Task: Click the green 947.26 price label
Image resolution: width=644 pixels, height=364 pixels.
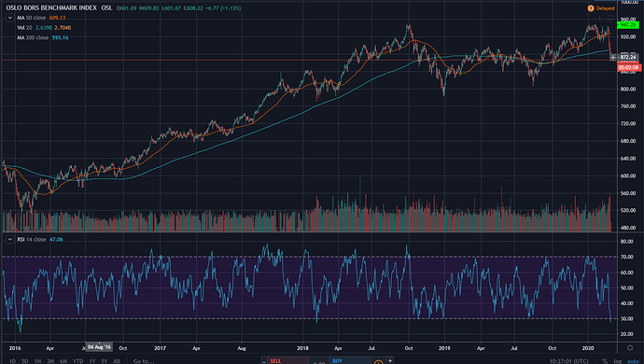Action: (x=628, y=25)
